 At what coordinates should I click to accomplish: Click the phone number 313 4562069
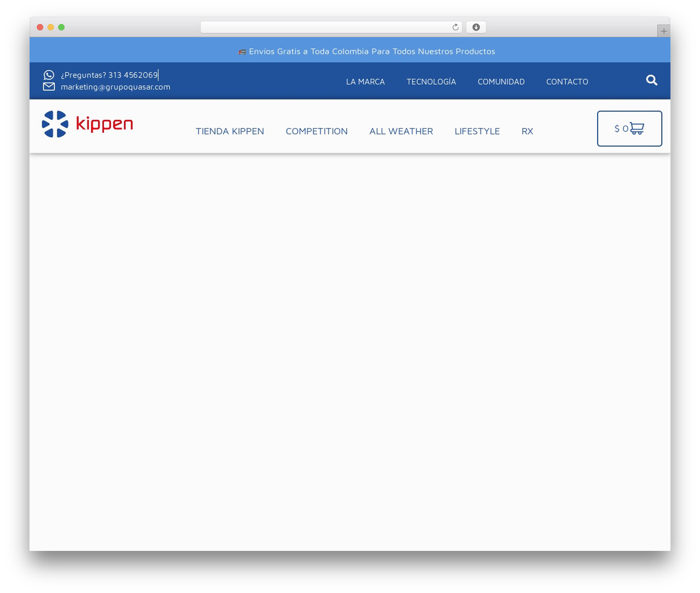pos(133,75)
